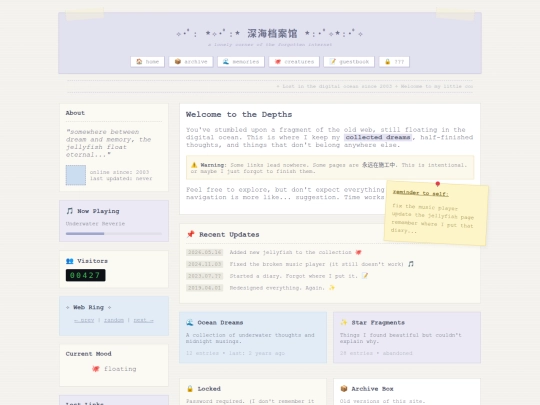The image size is (540, 405).
Task: Click the 2019.04.01 date tag
Action: [x=205, y=288]
